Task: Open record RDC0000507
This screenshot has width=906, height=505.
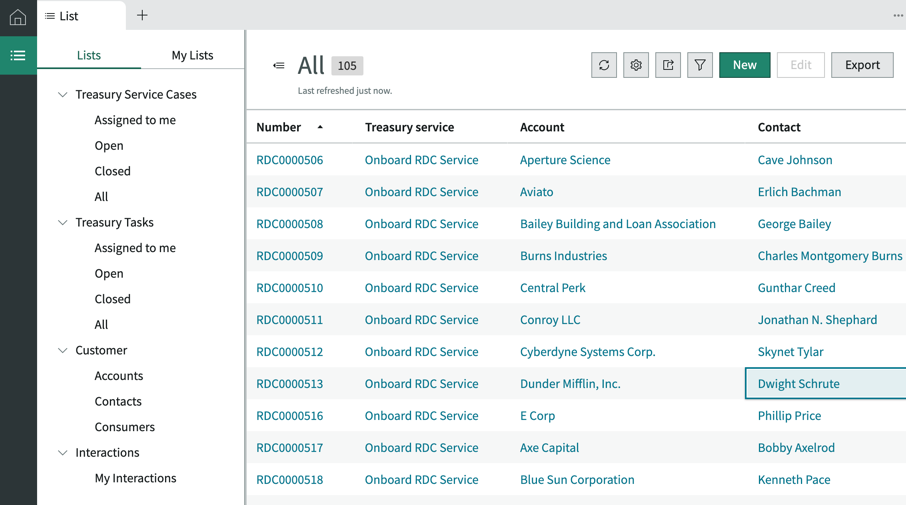Action: [289, 192]
